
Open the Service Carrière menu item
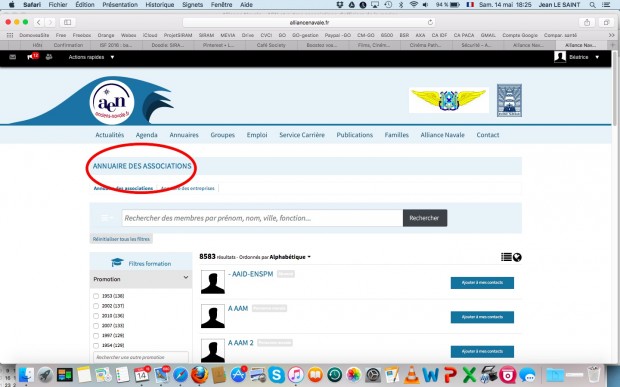point(302,135)
